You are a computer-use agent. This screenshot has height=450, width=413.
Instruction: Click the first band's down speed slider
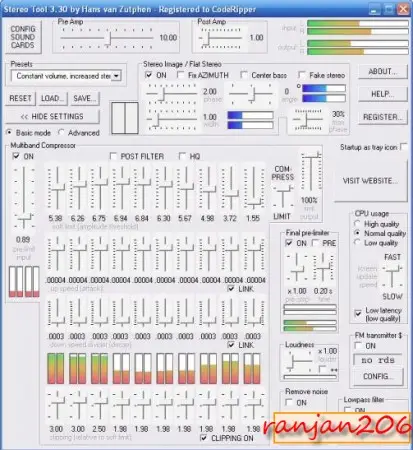pyautogui.click(x=56, y=313)
